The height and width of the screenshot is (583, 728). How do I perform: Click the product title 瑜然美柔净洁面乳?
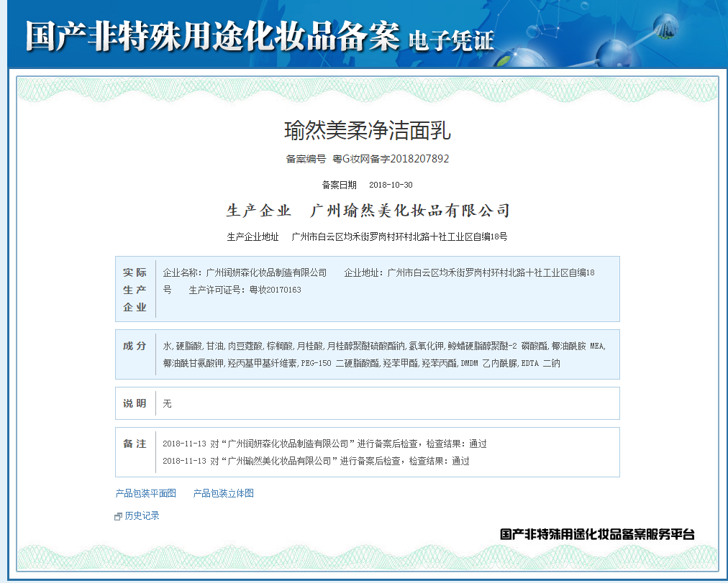pyautogui.click(x=368, y=130)
